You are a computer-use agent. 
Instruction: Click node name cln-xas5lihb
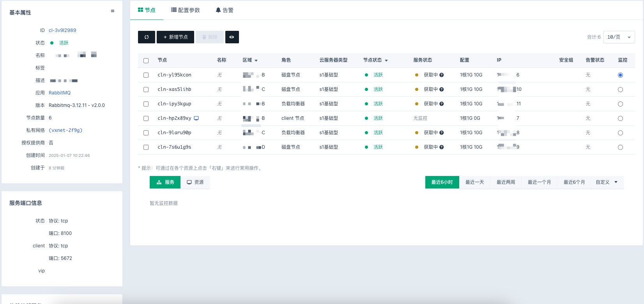[174, 89]
